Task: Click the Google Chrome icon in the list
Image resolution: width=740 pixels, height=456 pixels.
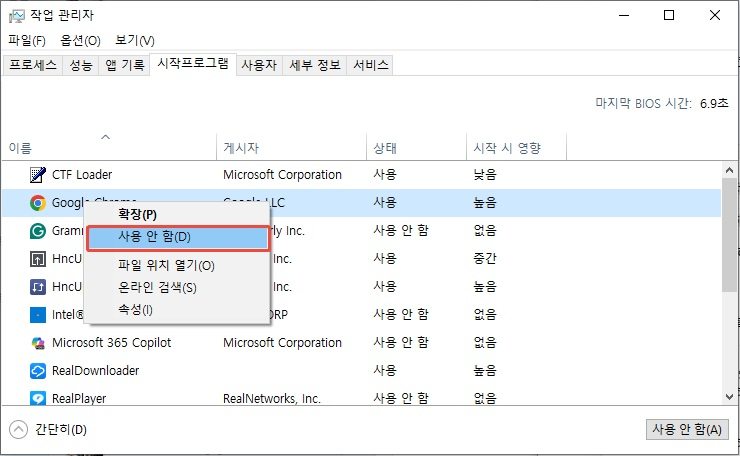Action: tap(38, 203)
